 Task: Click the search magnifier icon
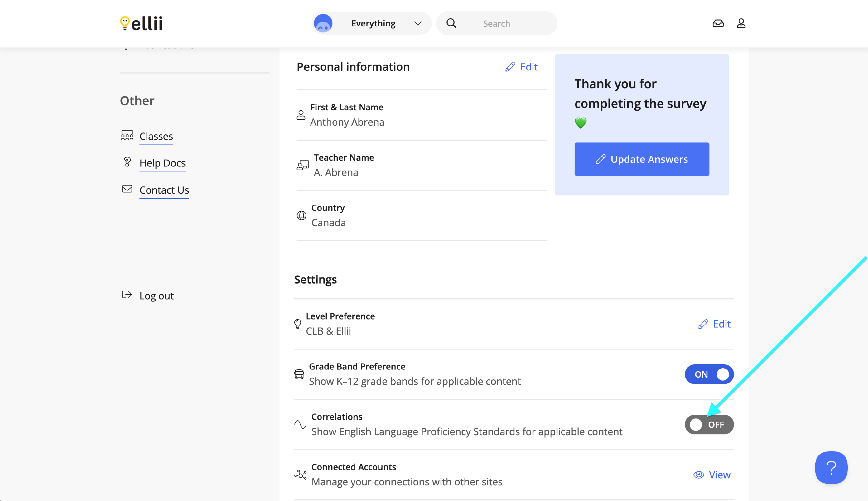[x=451, y=23]
